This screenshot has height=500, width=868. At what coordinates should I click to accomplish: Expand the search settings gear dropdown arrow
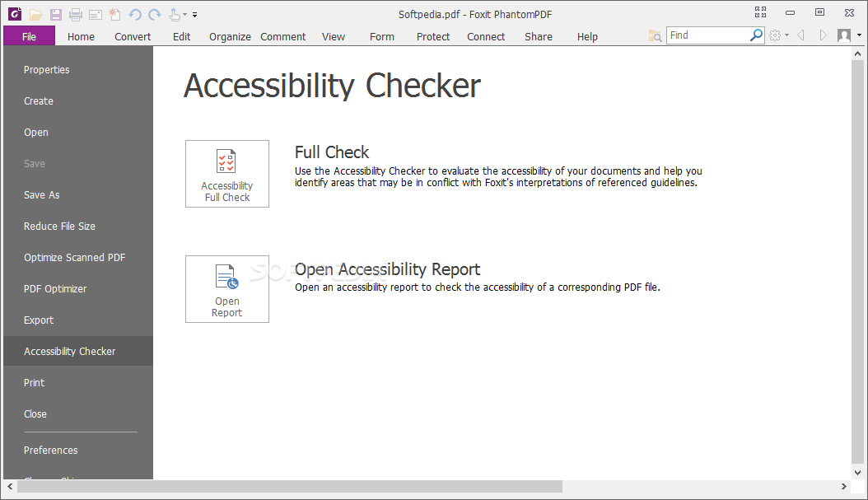point(786,35)
